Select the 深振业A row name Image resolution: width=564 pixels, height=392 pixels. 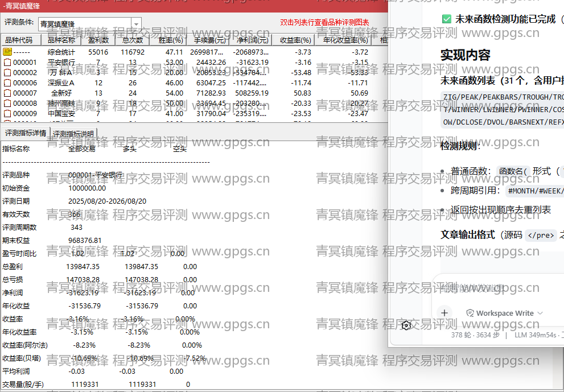pyautogui.click(x=61, y=82)
